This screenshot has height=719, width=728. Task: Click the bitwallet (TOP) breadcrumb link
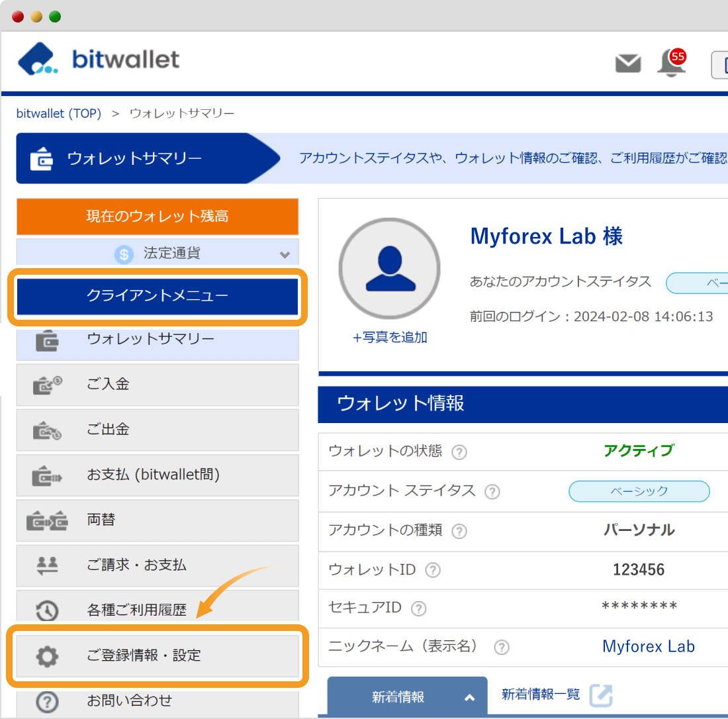coord(58,113)
